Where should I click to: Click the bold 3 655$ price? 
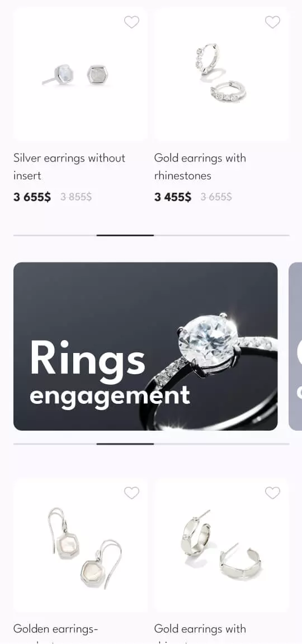(x=32, y=197)
